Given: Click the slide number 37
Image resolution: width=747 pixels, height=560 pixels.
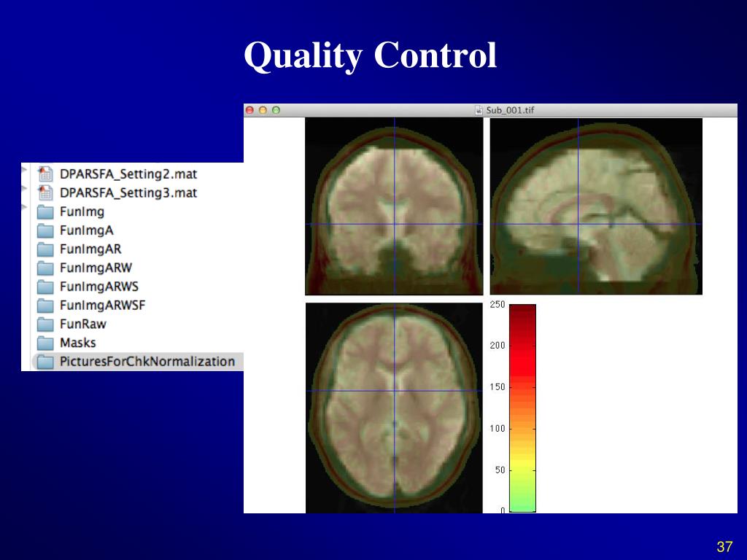Looking at the screenshot, I should point(724,546).
